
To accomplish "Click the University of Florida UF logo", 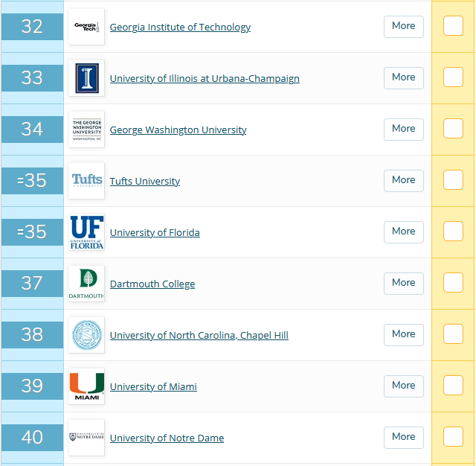I will pos(86,232).
